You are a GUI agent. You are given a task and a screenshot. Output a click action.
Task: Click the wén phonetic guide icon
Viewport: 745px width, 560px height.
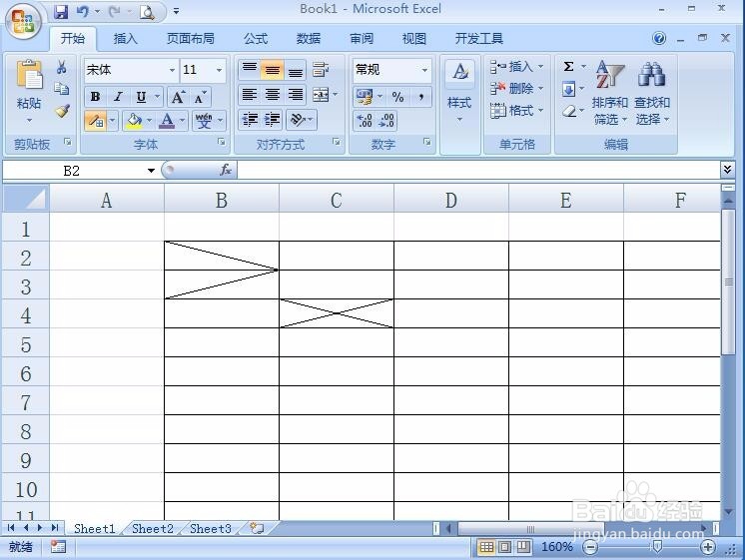pos(205,121)
